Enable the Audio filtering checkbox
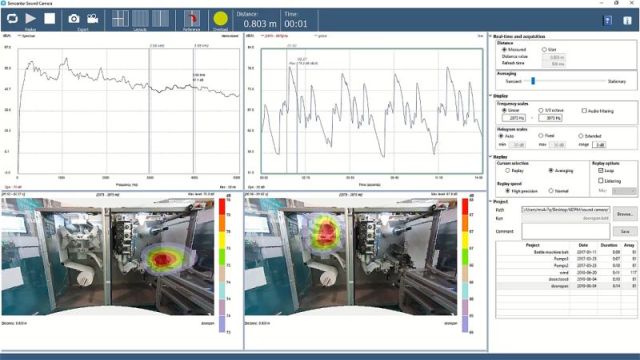 pyautogui.click(x=584, y=110)
